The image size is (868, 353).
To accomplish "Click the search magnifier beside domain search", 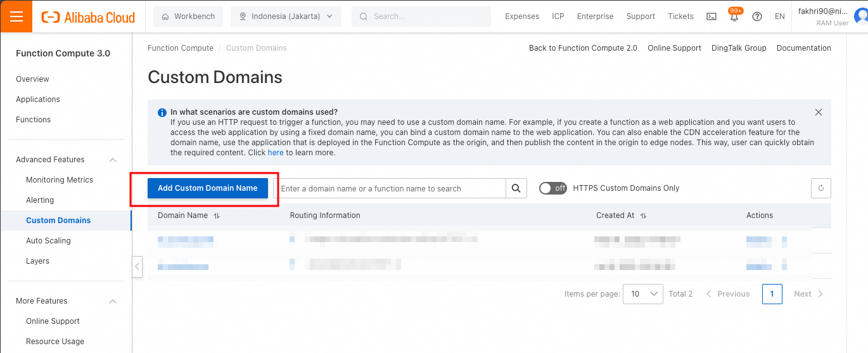I will coord(516,188).
